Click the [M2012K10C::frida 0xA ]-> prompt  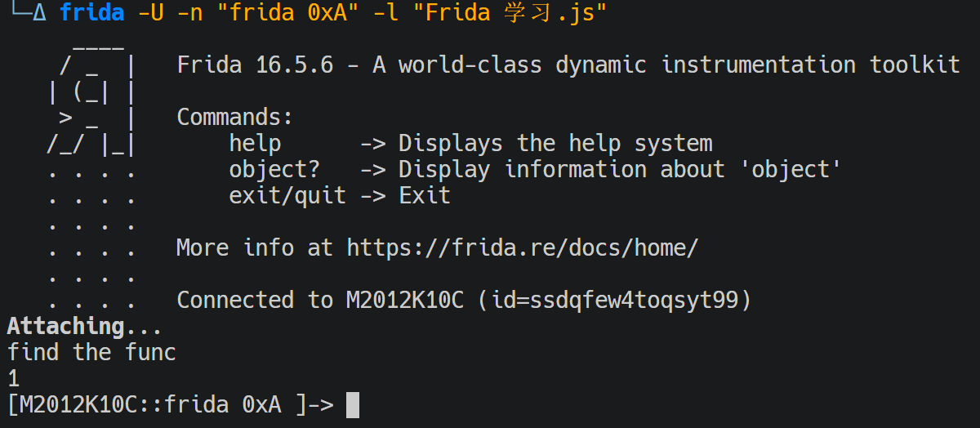(170, 405)
